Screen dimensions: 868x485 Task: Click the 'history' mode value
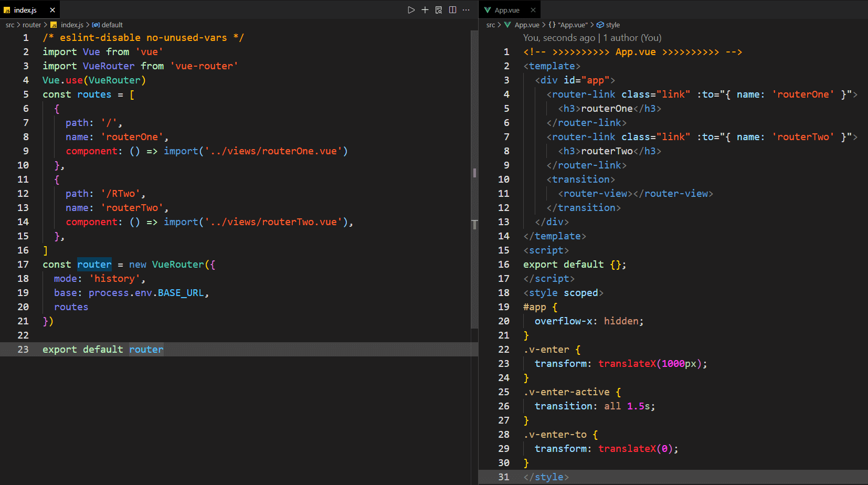[115, 278]
